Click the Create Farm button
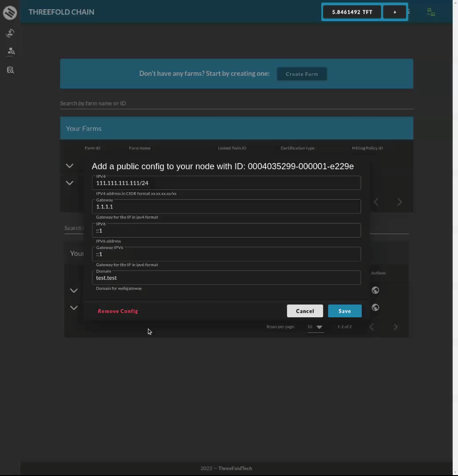 click(302, 74)
